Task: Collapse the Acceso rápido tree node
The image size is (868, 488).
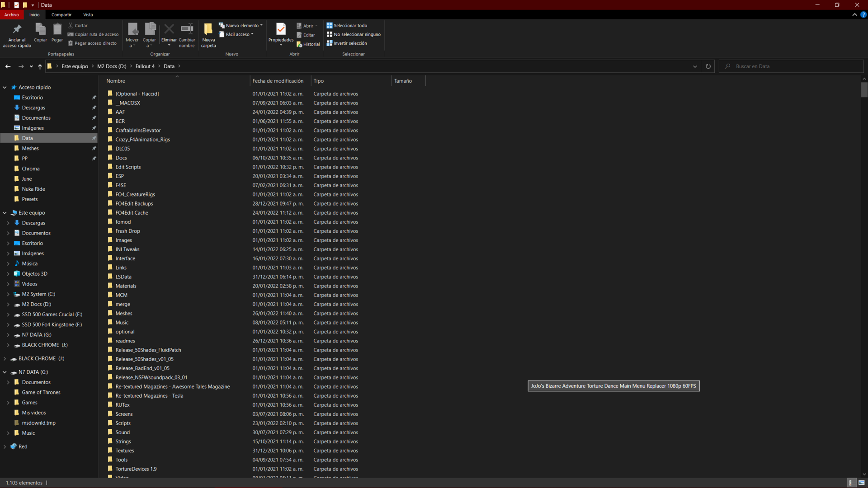Action: (x=5, y=87)
